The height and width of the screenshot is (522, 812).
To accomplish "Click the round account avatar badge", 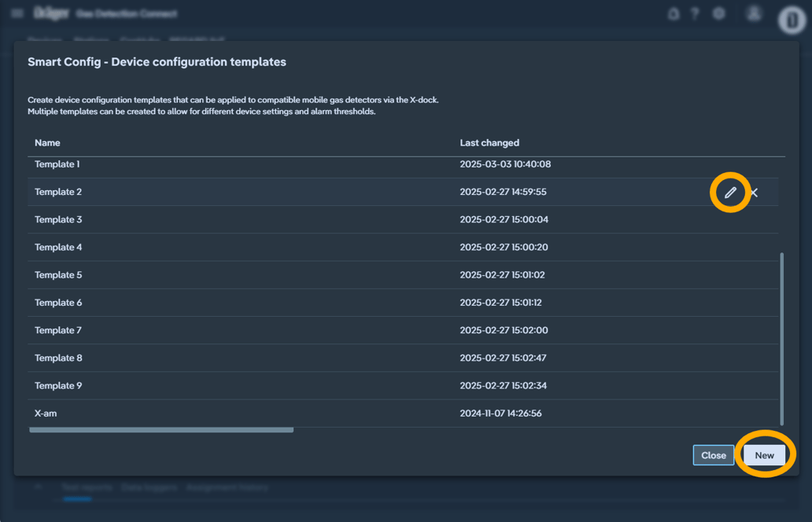I will click(792, 20).
